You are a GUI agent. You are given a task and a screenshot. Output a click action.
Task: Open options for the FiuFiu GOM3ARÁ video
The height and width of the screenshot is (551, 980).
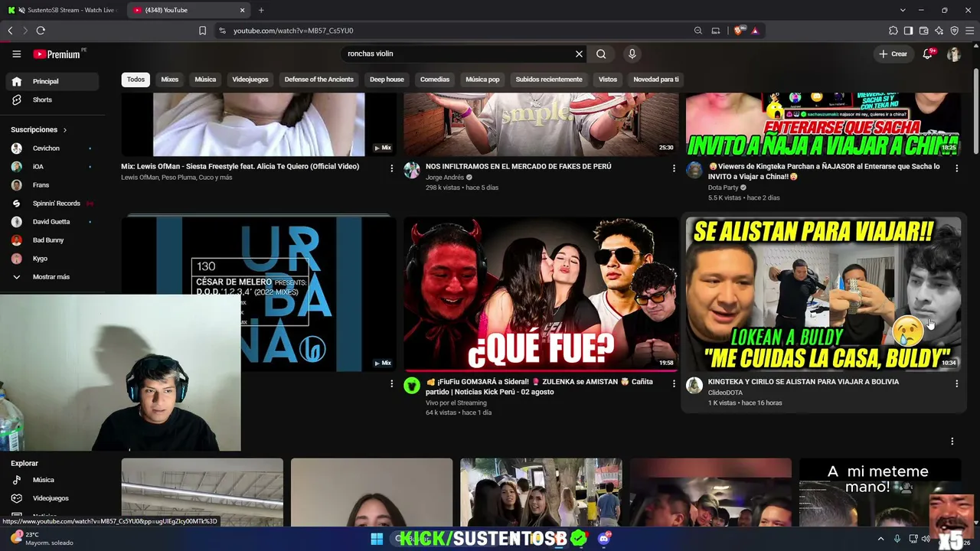point(674,383)
